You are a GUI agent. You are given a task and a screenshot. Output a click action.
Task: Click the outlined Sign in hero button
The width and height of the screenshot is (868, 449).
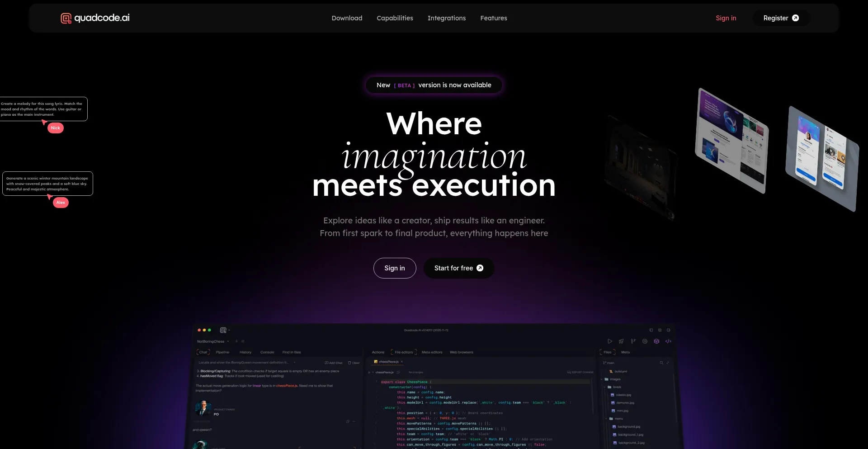pos(395,268)
